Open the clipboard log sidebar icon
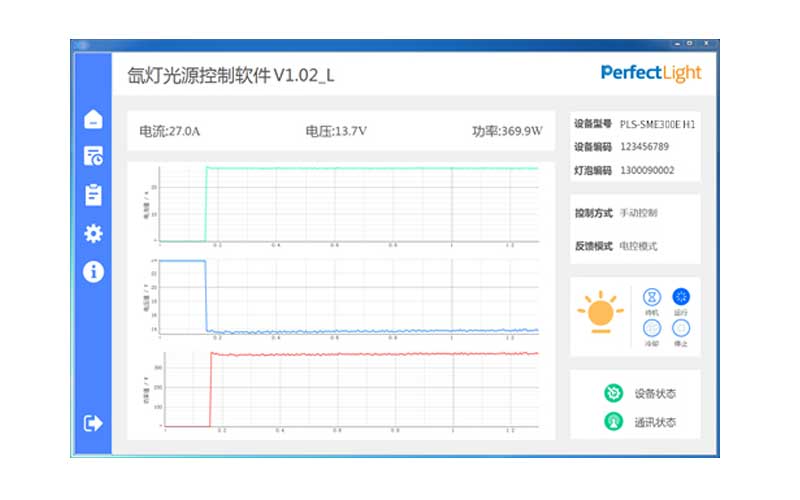Image resolution: width=800 pixels, height=500 pixels. [x=93, y=194]
